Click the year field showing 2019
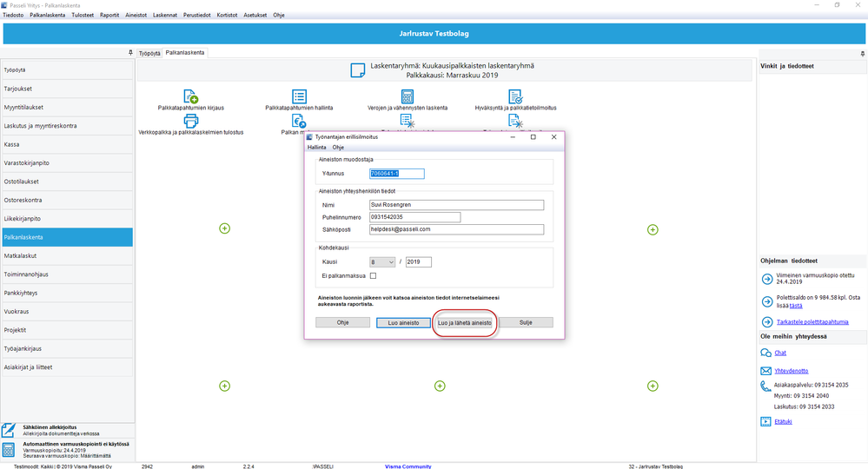Screen dimensions: 868x469 click(x=419, y=262)
